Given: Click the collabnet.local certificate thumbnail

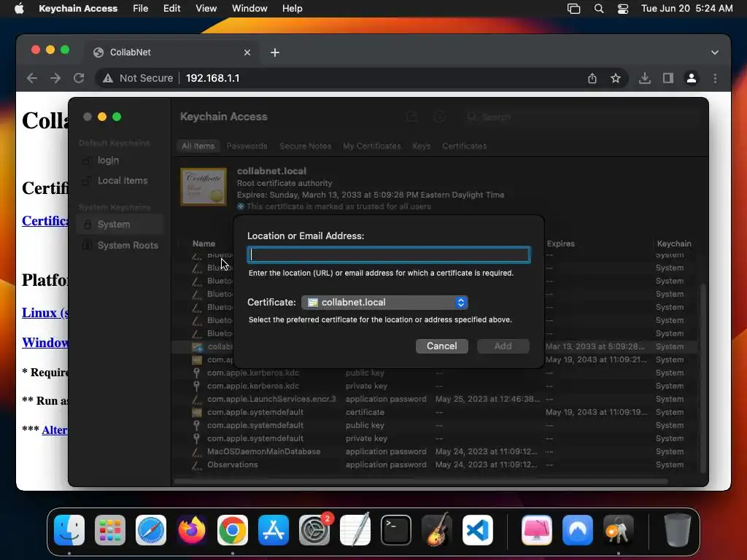Looking at the screenshot, I should [x=204, y=187].
